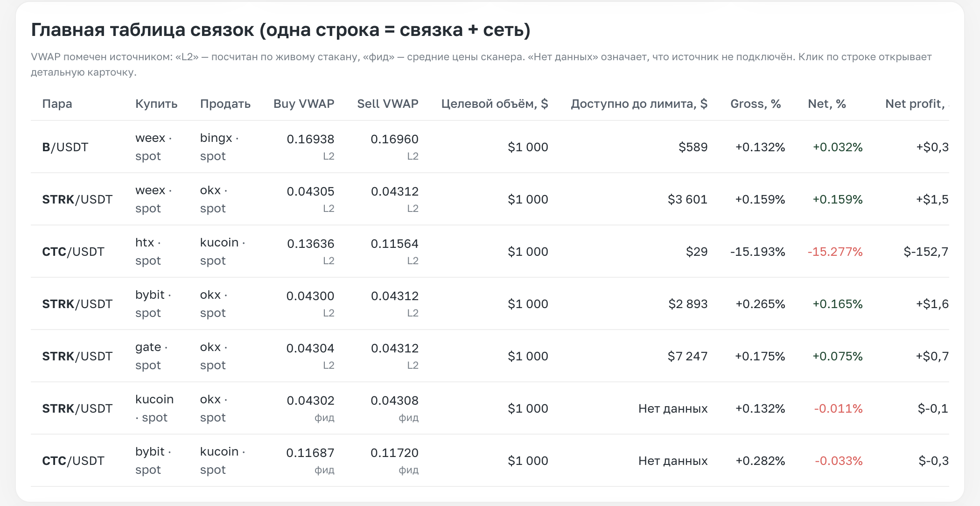
Task: Click the Доступно до лимита, $ header
Action: pos(639,104)
